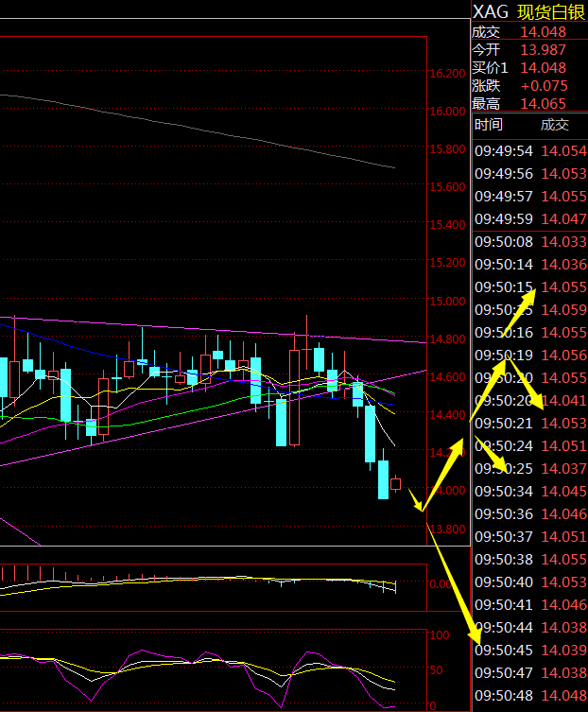Image resolution: width=588 pixels, height=712 pixels.
Task: Click price 14.051 in the 09:50:24 row
Action: (x=564, y=446)
